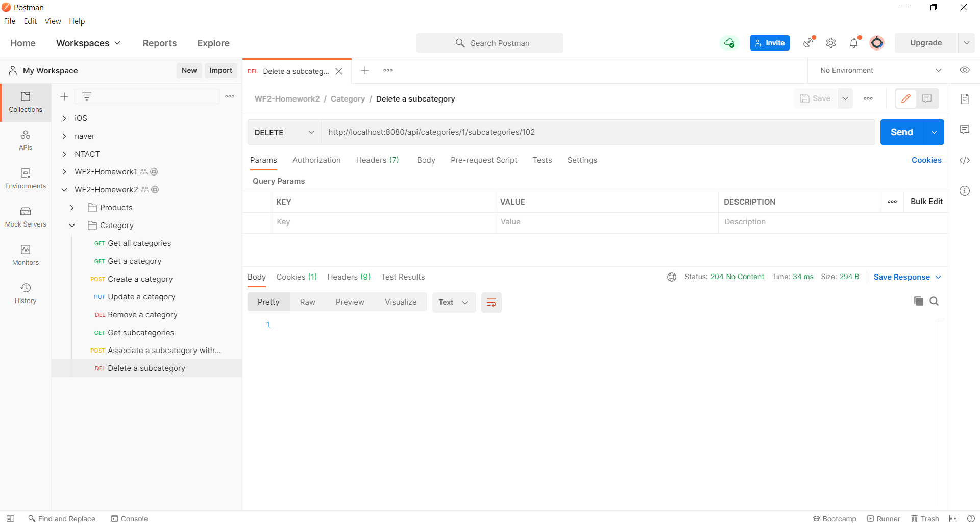Collapse the WF2-Homework2 collection
The width and height of the screenshot is (980, 525).
(x=64, y=190)
